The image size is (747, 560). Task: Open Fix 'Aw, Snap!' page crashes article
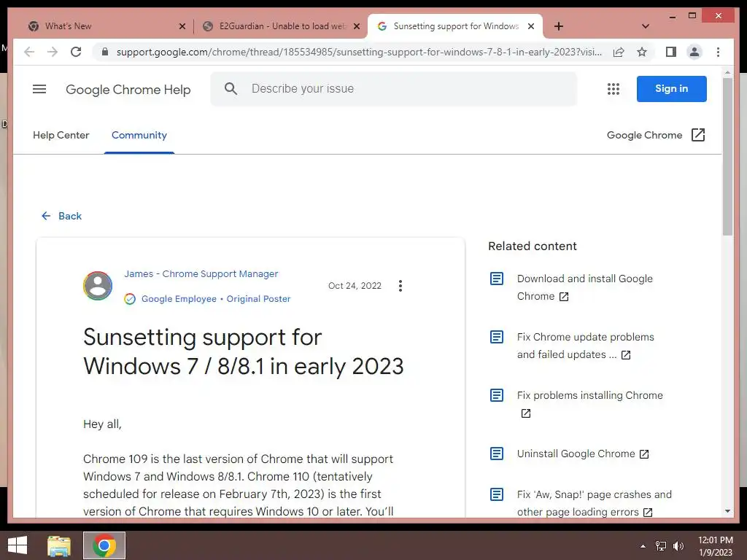tap(594, 503)
